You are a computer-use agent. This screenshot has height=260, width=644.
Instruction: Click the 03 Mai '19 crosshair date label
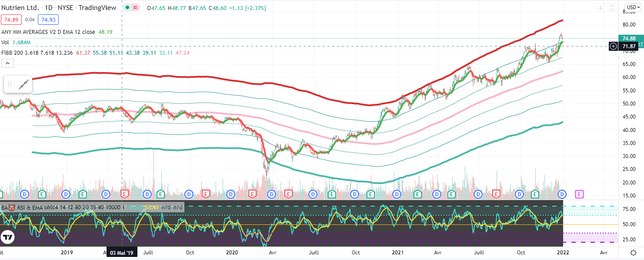coord(122,253)
